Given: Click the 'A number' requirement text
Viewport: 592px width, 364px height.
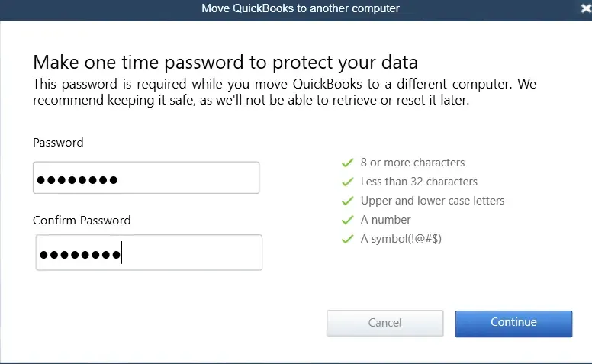Looking at the screenshot, I should [386, 220].
